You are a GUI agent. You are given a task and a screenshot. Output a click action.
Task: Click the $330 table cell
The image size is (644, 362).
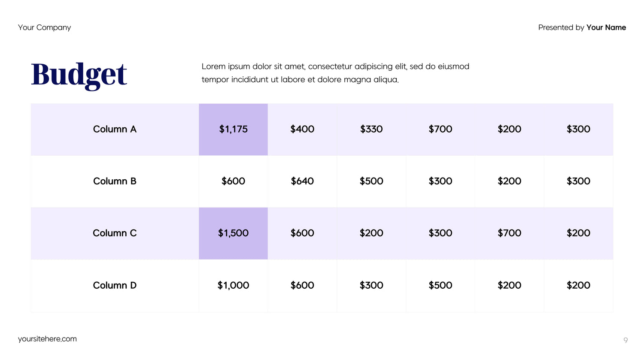click(x=371, y=129)
